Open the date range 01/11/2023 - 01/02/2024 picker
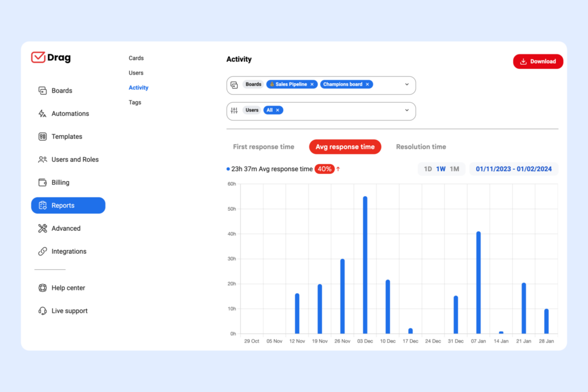Image resolution: width=588 pixels, height=392 pixels. click(x=514, y=169)
